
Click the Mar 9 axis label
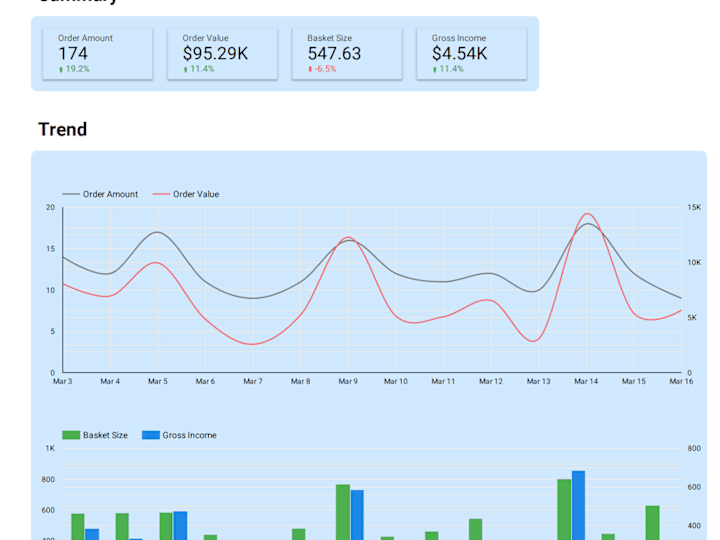(348, 381)
